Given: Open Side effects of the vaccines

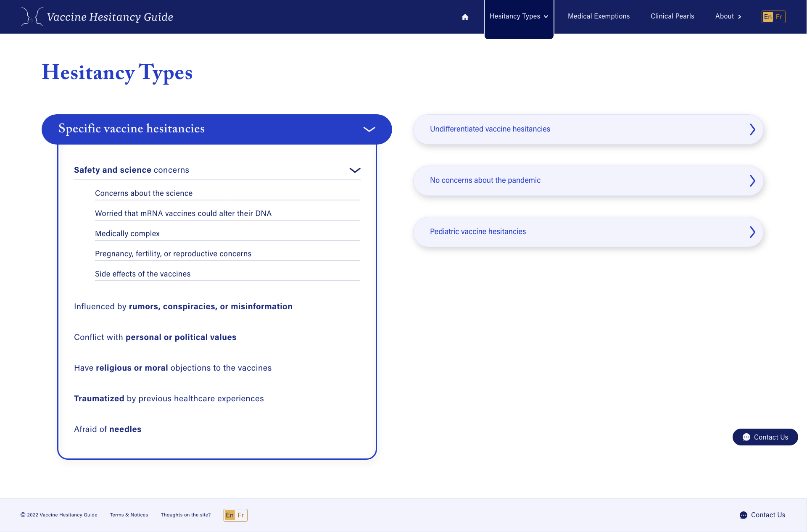Looking at the screenshot, I should point(142,274).
